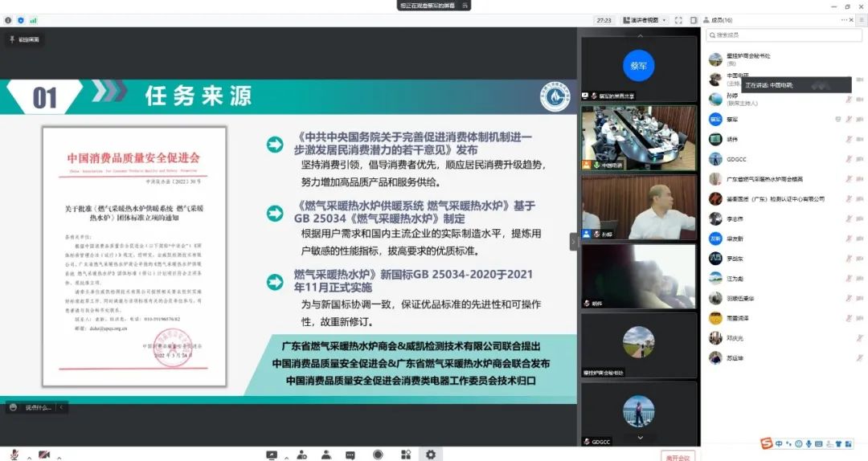
Task: Open share screen options arrow
Action: [286, 457]
